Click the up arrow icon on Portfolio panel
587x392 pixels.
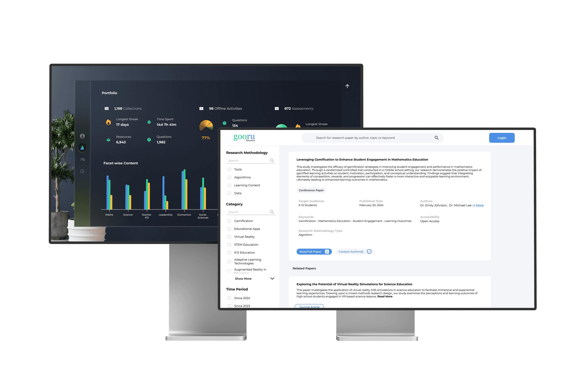pyautogui.click(x=347, y=86)
